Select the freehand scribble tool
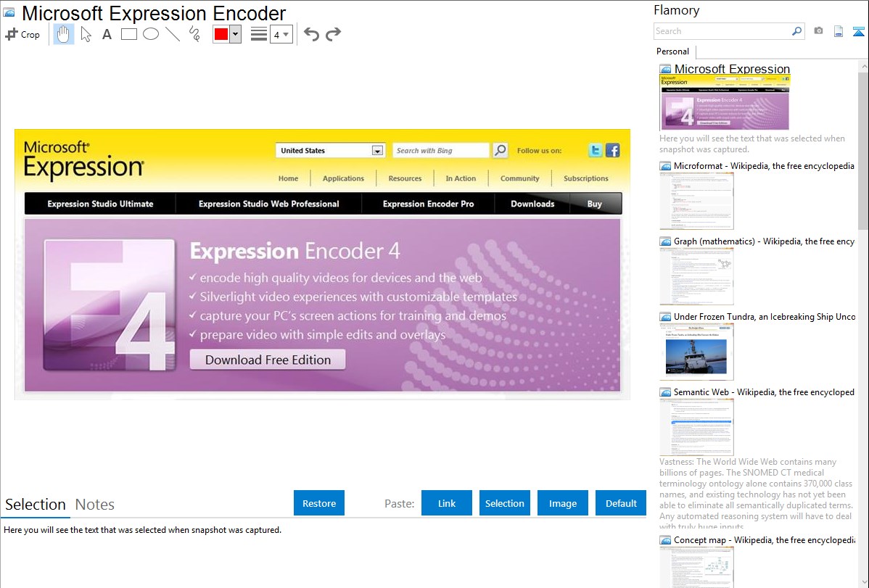This screenshot has width=869, height=588. [x=194, y=34]
